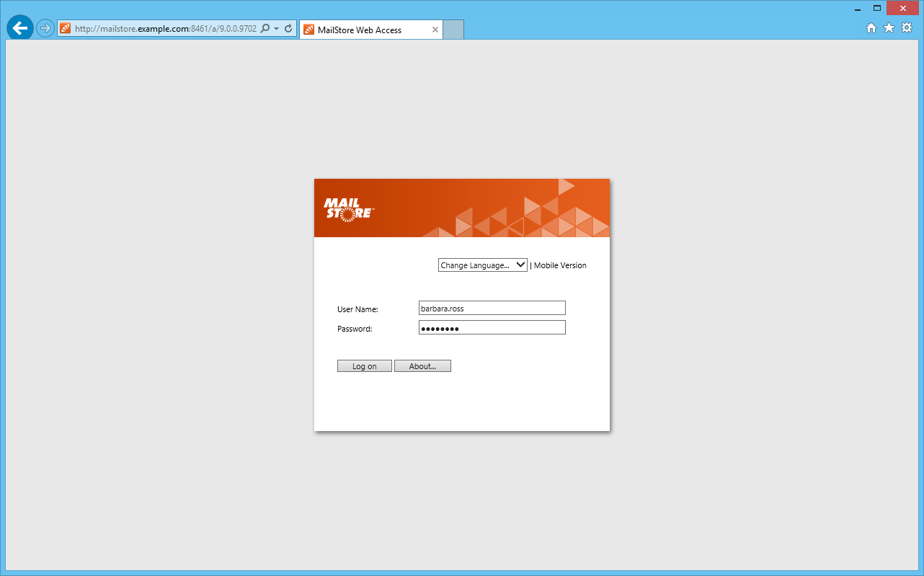Click the MailStore favicon in the address bar
This screenshot has width=924, height=576.
click(66, 29)
